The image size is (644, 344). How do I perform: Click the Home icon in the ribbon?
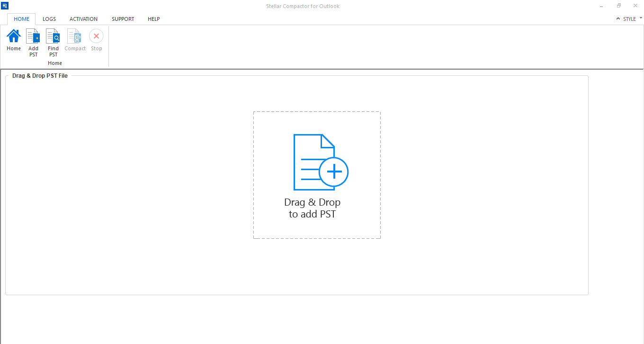(14, 36)
